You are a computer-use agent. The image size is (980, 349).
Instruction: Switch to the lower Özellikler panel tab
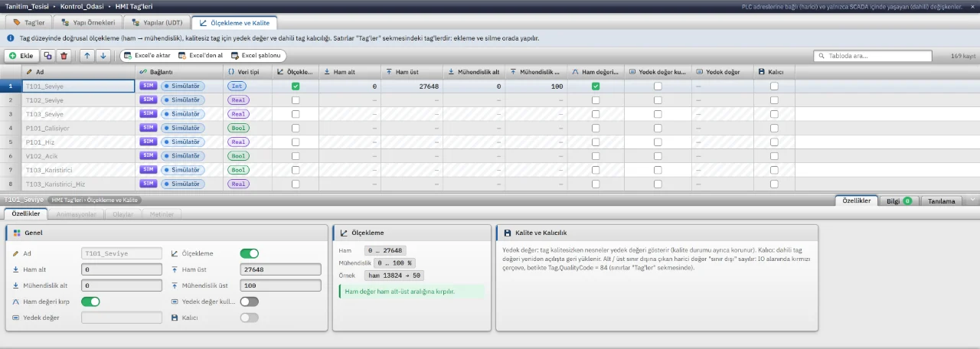point(856,201)
